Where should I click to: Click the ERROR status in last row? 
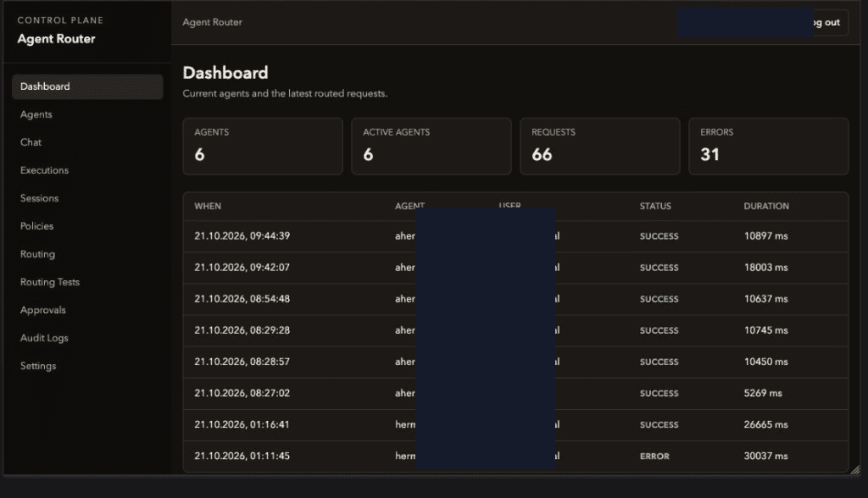click(654, 456)
